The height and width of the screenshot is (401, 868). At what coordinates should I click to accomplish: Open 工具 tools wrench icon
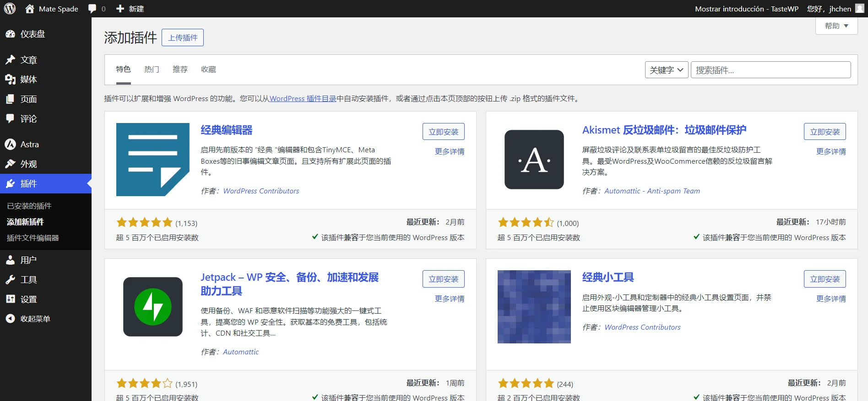[x=10, y=280]
